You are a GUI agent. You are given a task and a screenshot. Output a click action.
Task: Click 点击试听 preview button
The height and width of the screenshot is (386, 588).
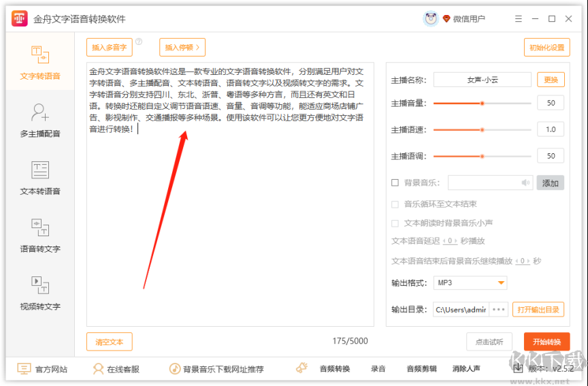click(489, 342)
